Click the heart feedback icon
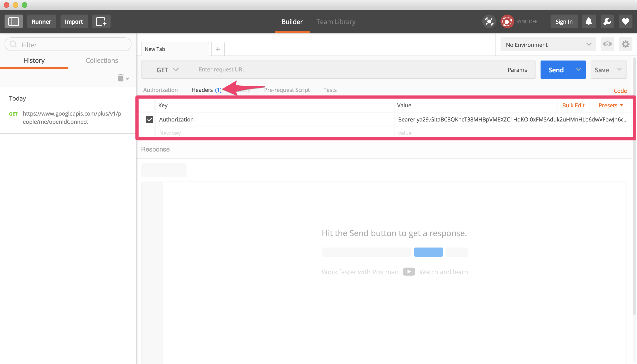The image size is (637, 364). (x=625, y=21)
